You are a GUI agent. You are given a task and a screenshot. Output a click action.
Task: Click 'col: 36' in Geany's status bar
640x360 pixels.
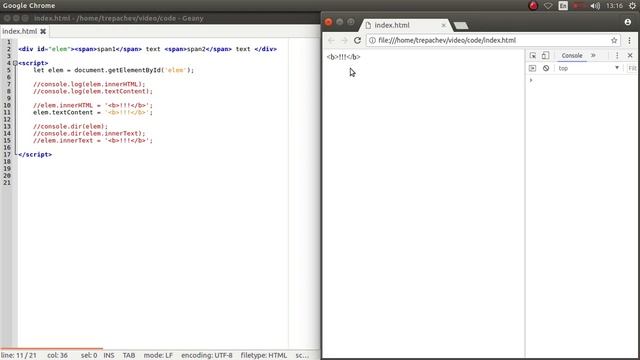(x=57, y=356)
